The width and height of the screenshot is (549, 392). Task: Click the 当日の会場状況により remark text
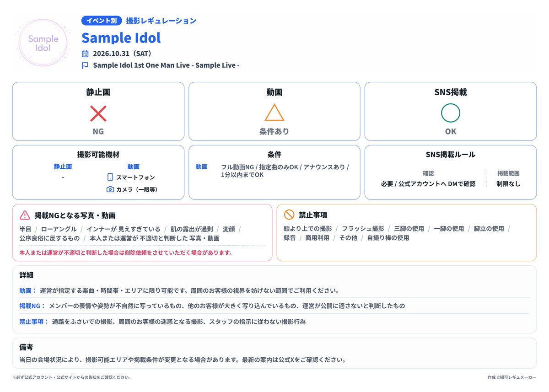[182, 360]
